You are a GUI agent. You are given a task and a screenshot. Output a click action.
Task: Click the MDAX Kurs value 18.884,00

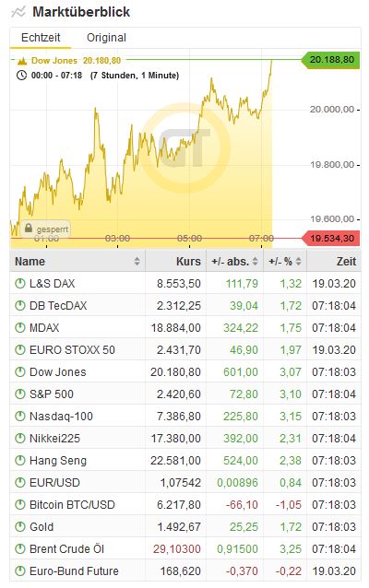(x=175, y=328)
